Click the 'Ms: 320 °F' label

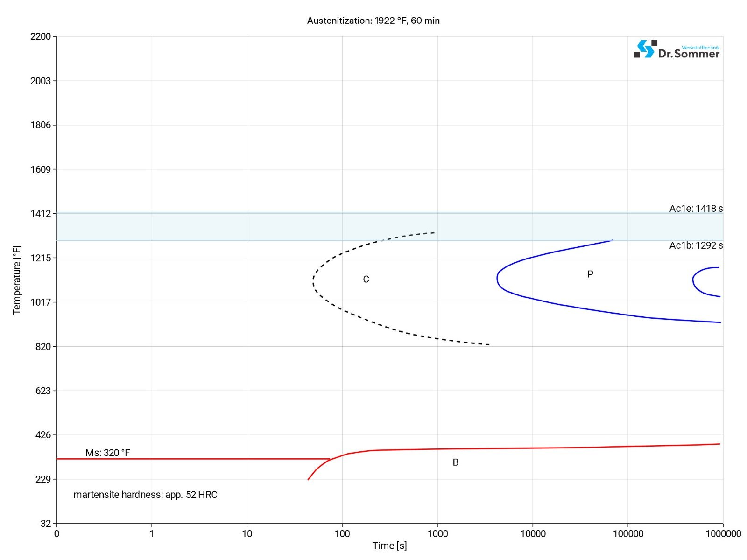click(x=107, y=453)
